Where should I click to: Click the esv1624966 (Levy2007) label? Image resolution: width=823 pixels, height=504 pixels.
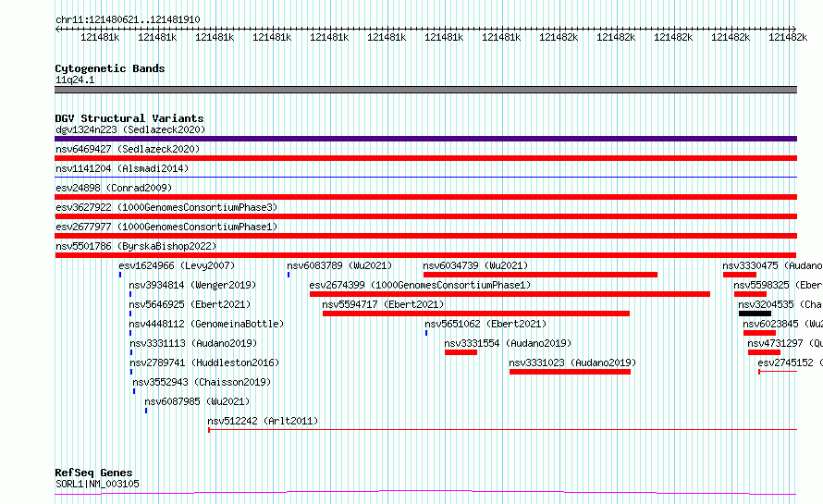pyautogui.click(x=177, y=265)
